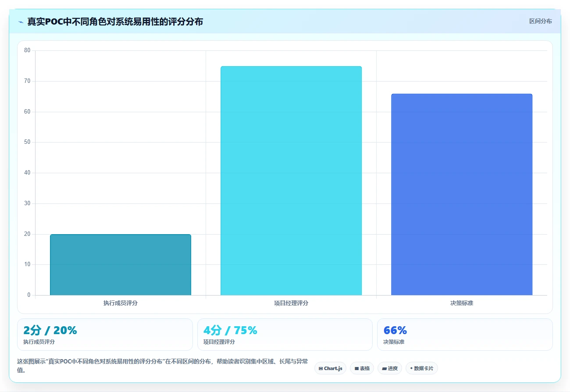
Task: Click the x-axis label 执行成员评分
Action: click(121, 303)
